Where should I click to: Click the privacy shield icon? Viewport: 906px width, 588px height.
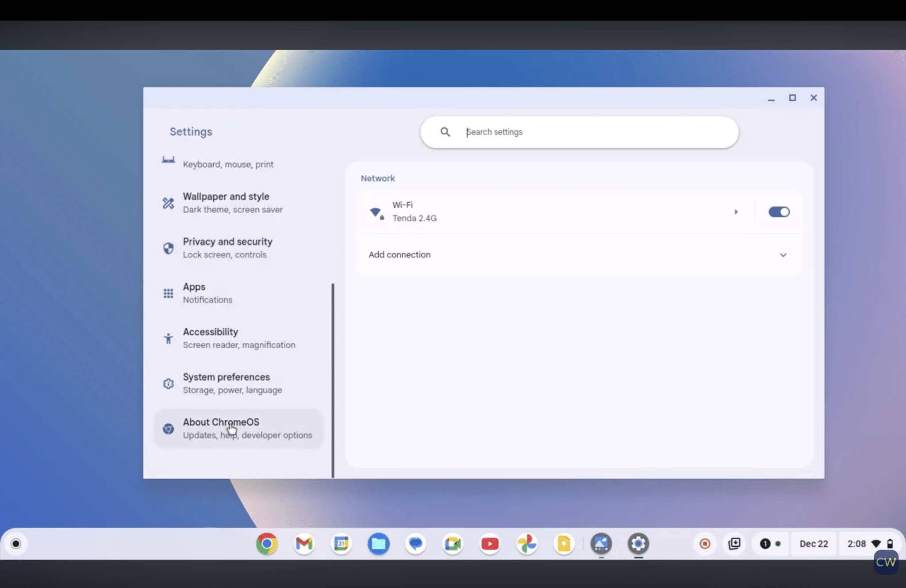coord(168,248)
